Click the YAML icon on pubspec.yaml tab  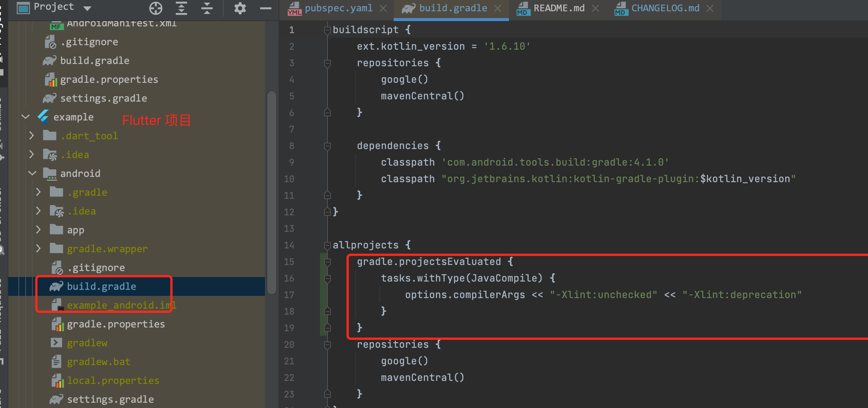pos(294,9)
